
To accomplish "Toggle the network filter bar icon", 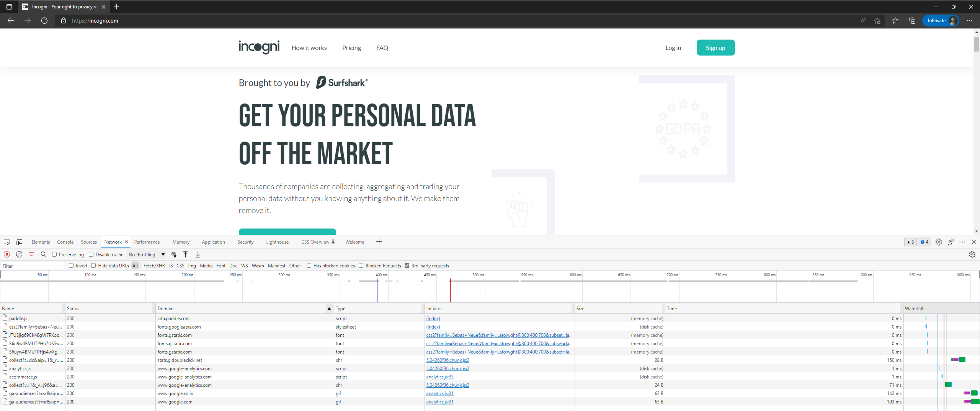I will [x=31, y=254].
